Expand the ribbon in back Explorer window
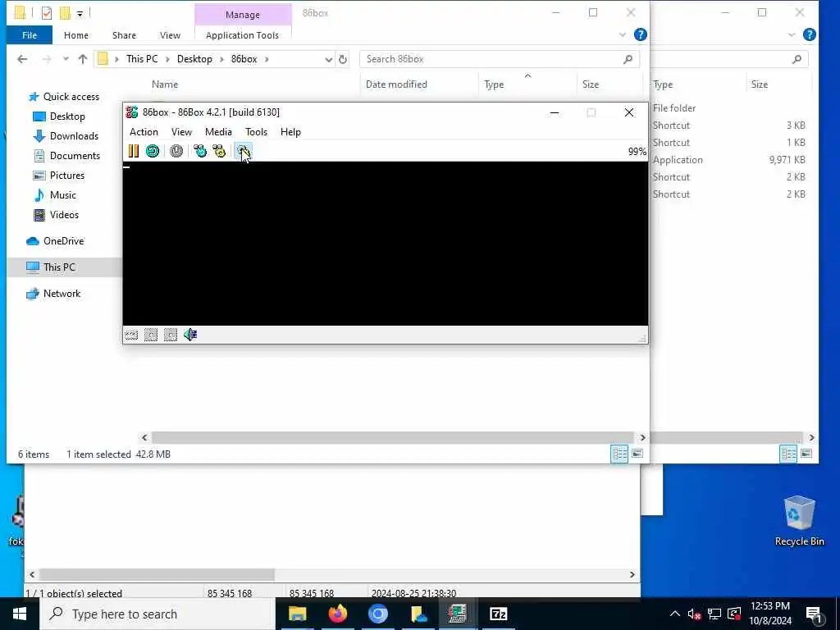This screenshot has height=630, width=840. 792,34
